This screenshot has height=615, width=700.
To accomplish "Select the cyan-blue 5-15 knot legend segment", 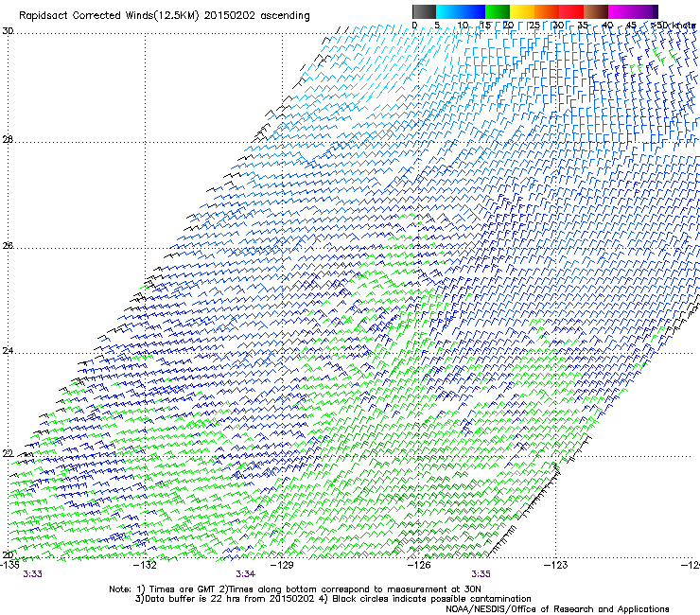I will (x=461, y=11).
